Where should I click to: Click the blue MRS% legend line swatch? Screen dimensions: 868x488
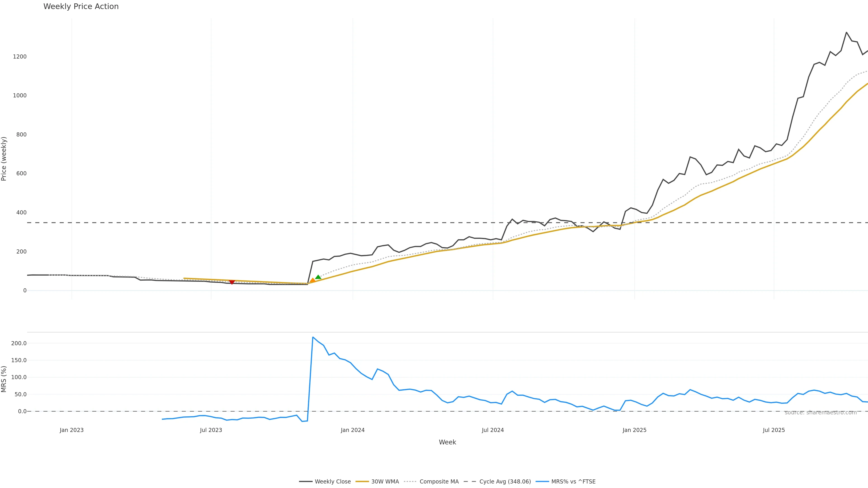pos(542,482)
